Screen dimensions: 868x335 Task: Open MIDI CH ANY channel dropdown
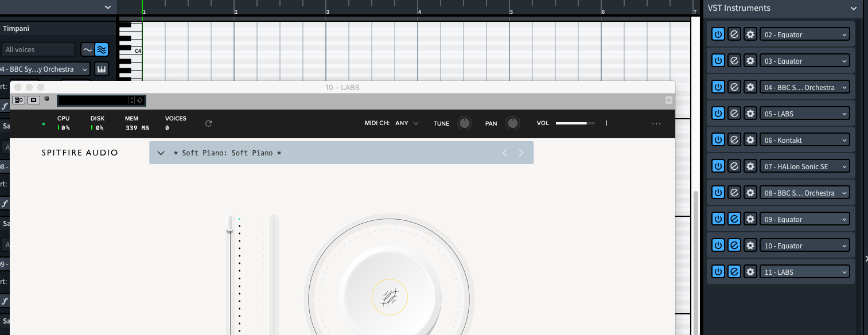click(x=407, y=123)
